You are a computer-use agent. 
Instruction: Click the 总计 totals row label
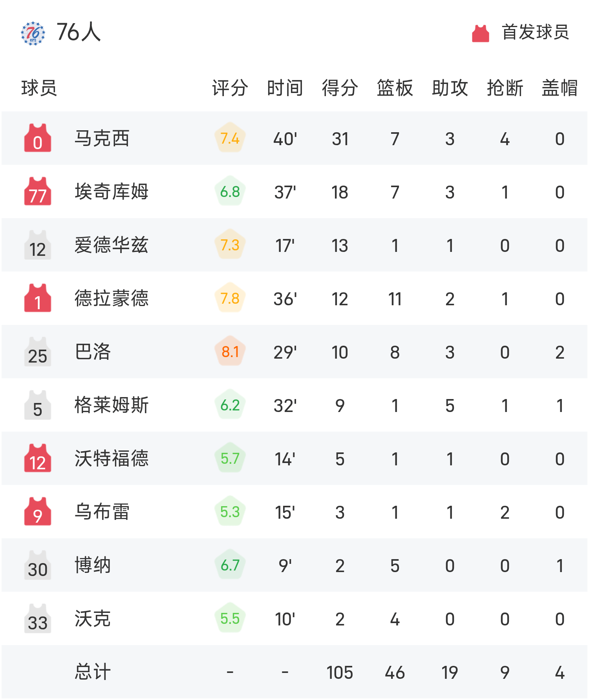click(93, 672)
